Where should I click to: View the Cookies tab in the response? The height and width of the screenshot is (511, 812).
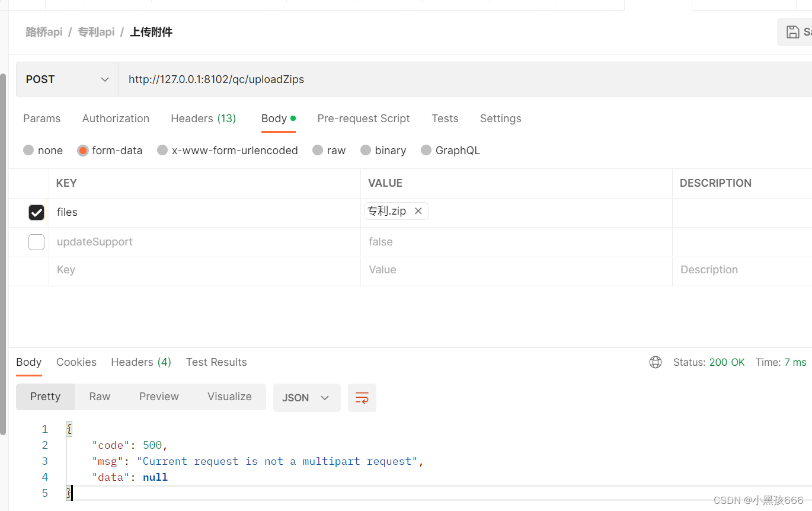pos(76,362)
